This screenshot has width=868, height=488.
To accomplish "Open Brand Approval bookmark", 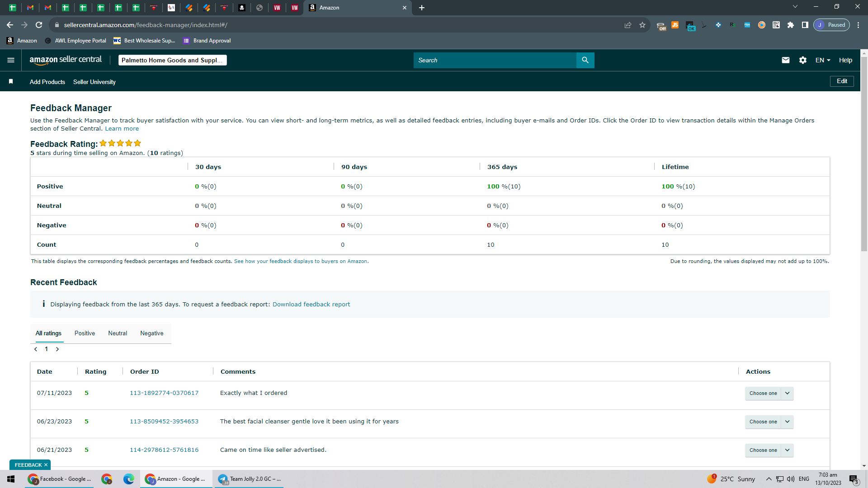I will (x=207, y=41).
